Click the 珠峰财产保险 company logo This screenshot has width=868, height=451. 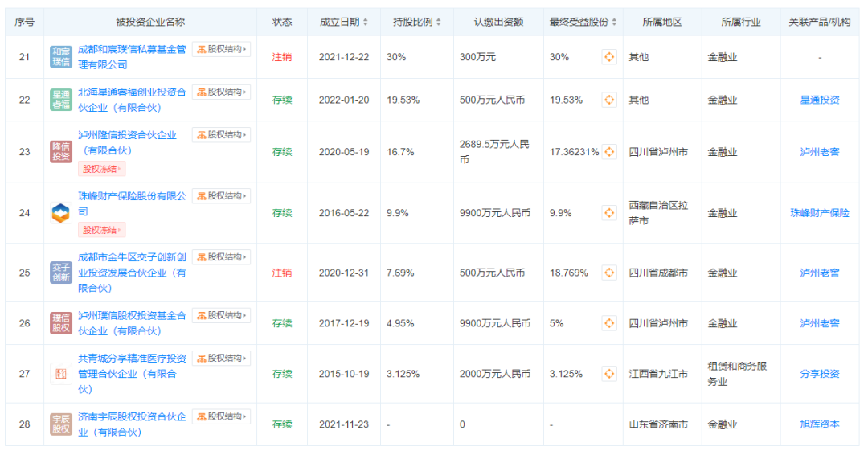[61, 213]
